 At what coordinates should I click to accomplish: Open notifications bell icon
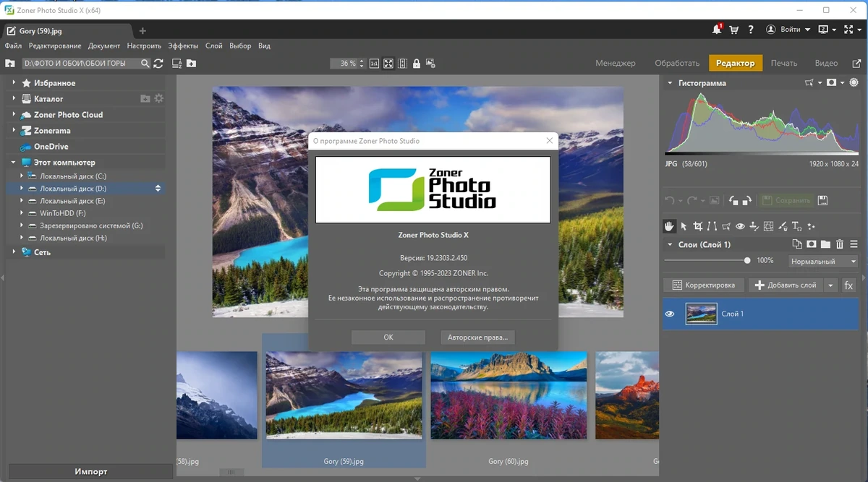(717, 30)
